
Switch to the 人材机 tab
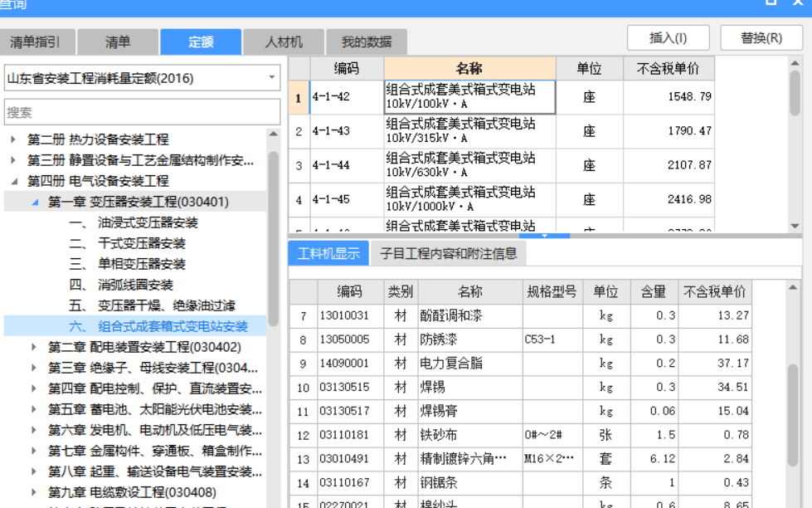[x=284, y=42]
